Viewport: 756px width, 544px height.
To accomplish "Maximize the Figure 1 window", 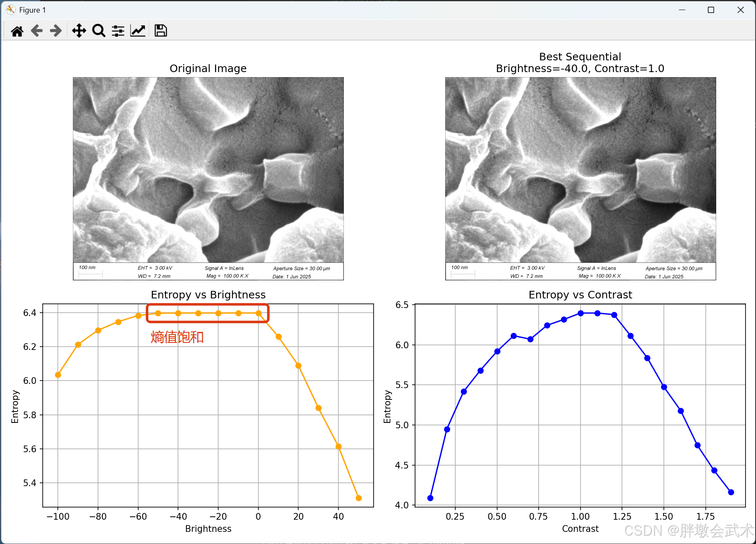I will 711,10.
